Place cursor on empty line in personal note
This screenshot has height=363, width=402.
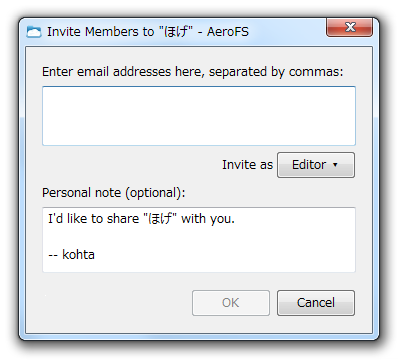199,237
